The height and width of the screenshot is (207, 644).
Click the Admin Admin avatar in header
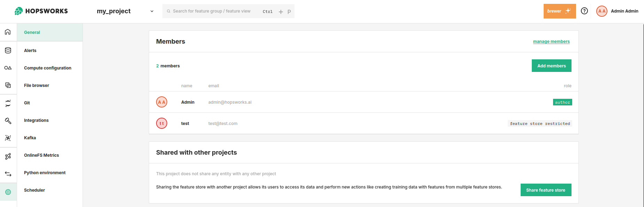click(602, 11)
